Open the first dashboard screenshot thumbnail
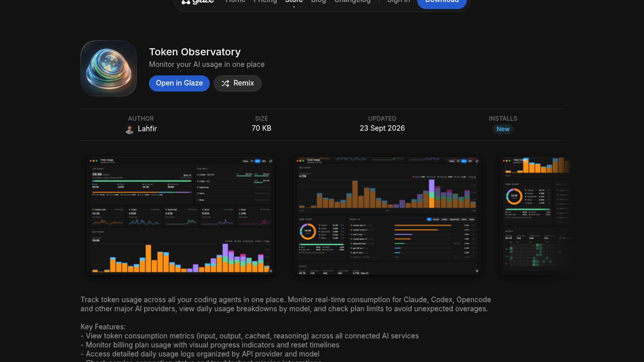This screenshot has width=644, height=362. (181, 216)
